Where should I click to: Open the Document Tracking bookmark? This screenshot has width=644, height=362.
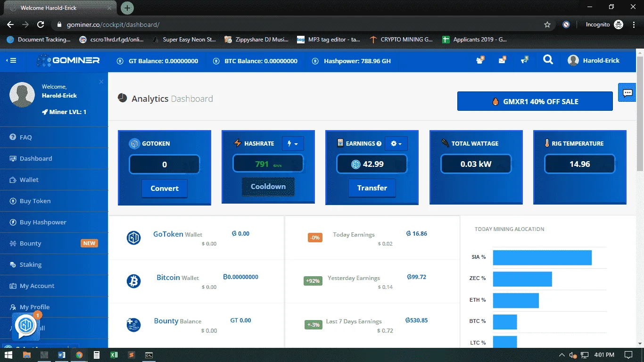point(39,40)
